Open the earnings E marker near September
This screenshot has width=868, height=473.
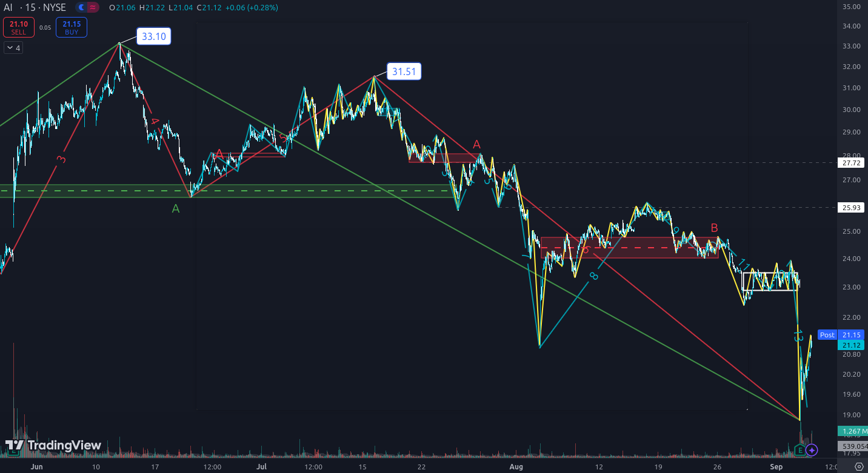click(x=801, y=450)
